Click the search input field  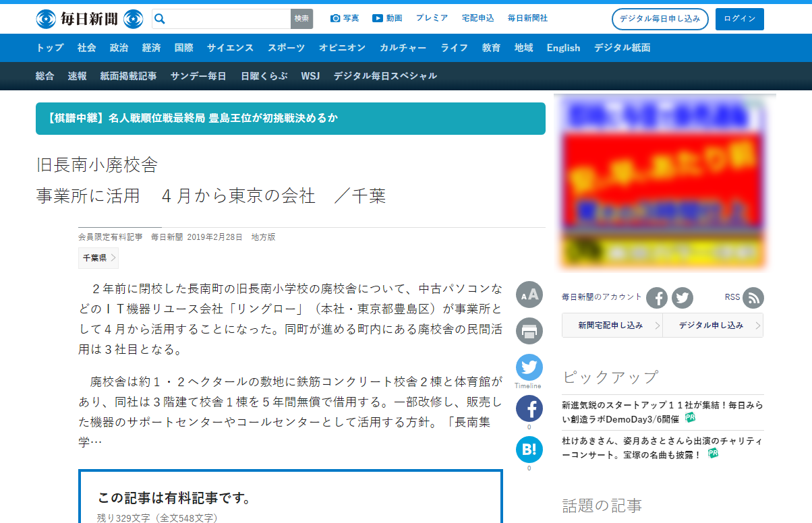pyautogui.click(x=229, y=19)
